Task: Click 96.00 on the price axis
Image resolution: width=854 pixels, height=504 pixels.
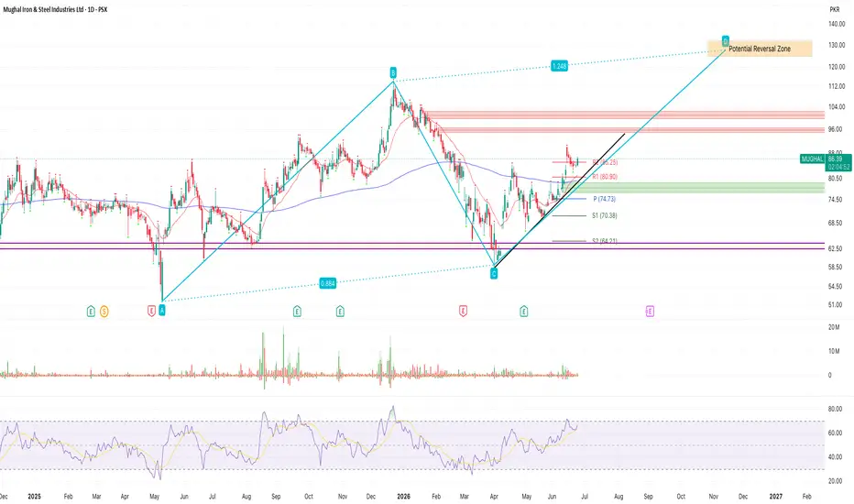Action: [x=835, y=130]
